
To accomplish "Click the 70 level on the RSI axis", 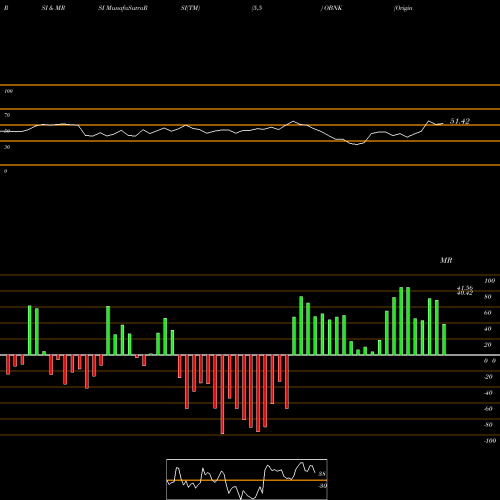I will [x=7, y=115].
